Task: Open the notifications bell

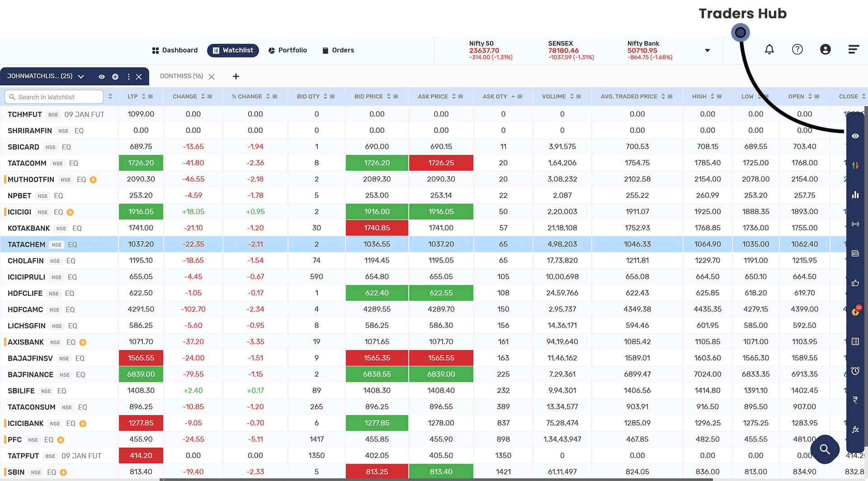Action: point(769,49)
